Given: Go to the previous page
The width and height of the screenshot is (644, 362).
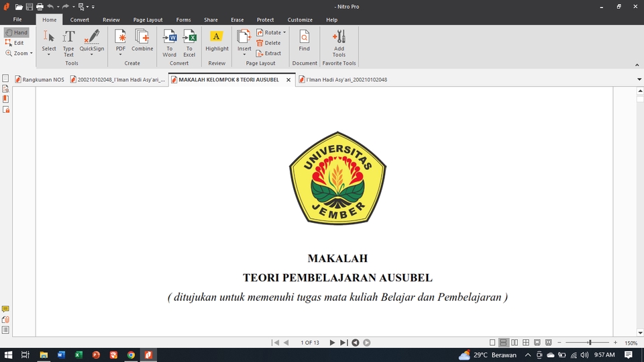Looking at the screenshot, I should 286,343.
